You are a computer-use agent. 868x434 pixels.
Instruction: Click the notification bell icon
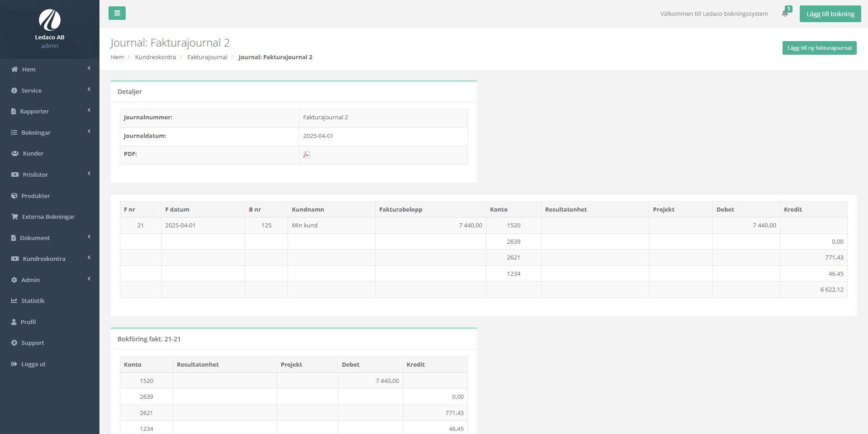point(785,14)
